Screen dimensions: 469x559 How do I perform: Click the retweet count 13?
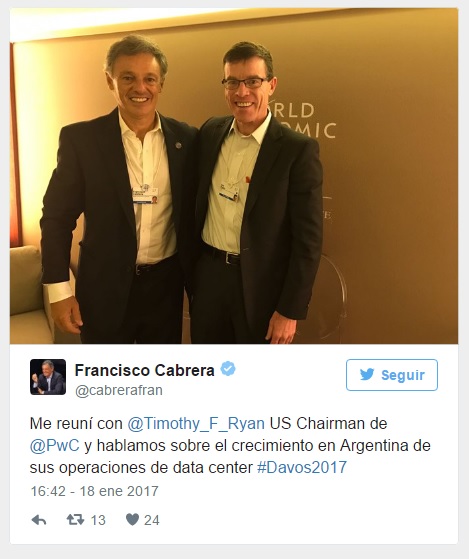tap(98, 520)
